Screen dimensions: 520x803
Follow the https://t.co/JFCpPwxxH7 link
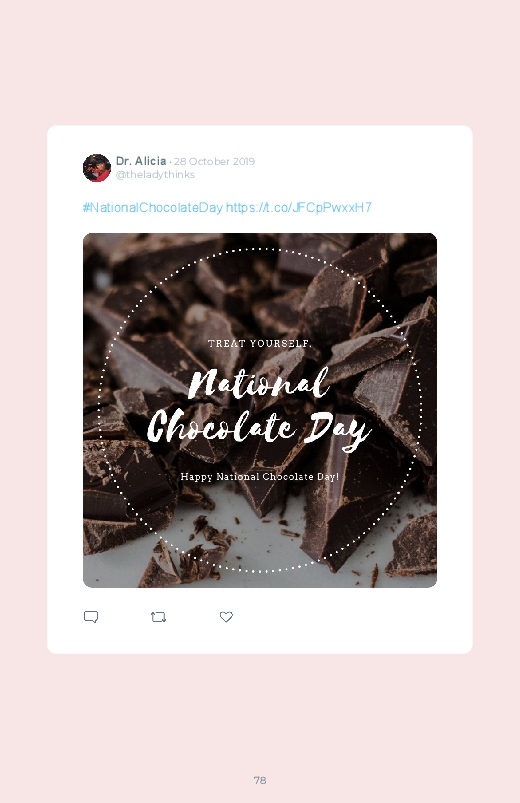[x=299, y=207]
